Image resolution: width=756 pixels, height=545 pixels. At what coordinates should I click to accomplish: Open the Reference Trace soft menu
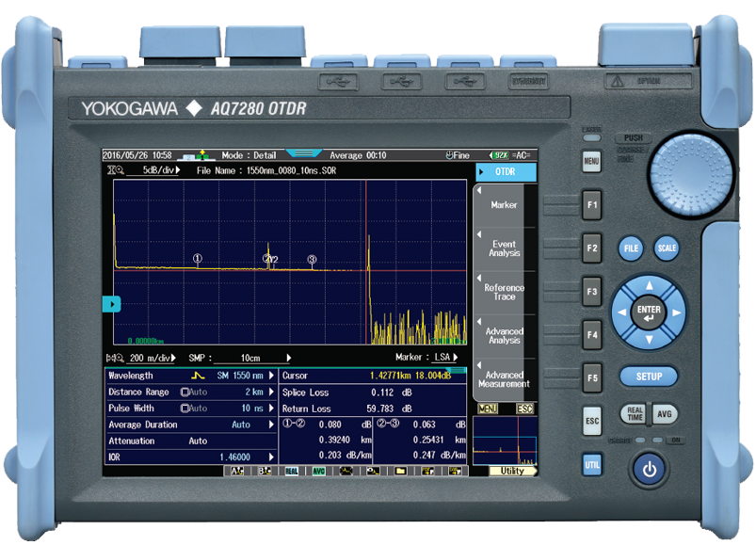[x=505, y=292]
